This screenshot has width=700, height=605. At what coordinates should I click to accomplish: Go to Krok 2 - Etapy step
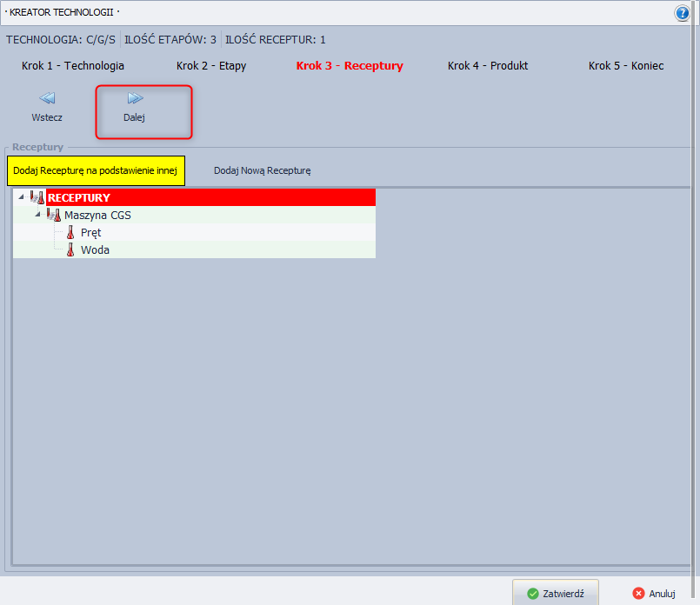click(x=211, y=65)
